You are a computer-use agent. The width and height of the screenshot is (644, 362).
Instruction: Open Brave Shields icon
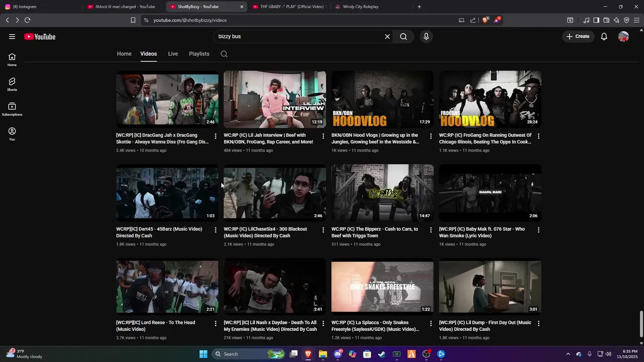click(485, 20)
